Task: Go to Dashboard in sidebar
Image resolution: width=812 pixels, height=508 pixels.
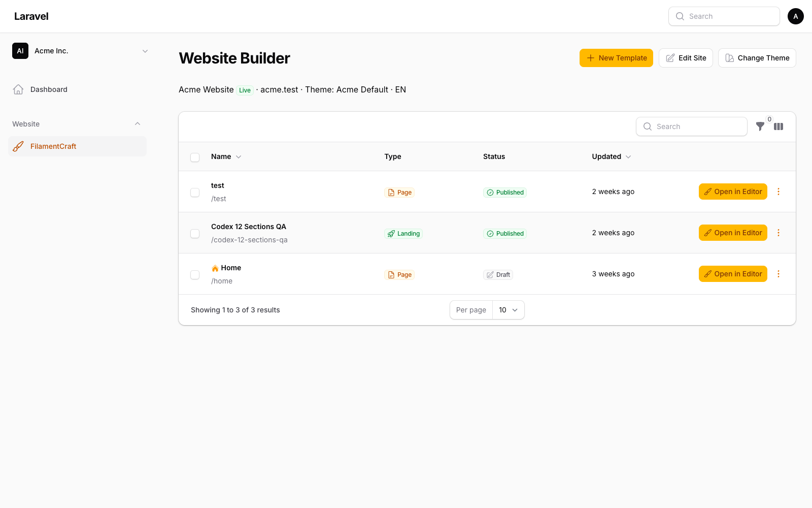Action: coord(77,89)
